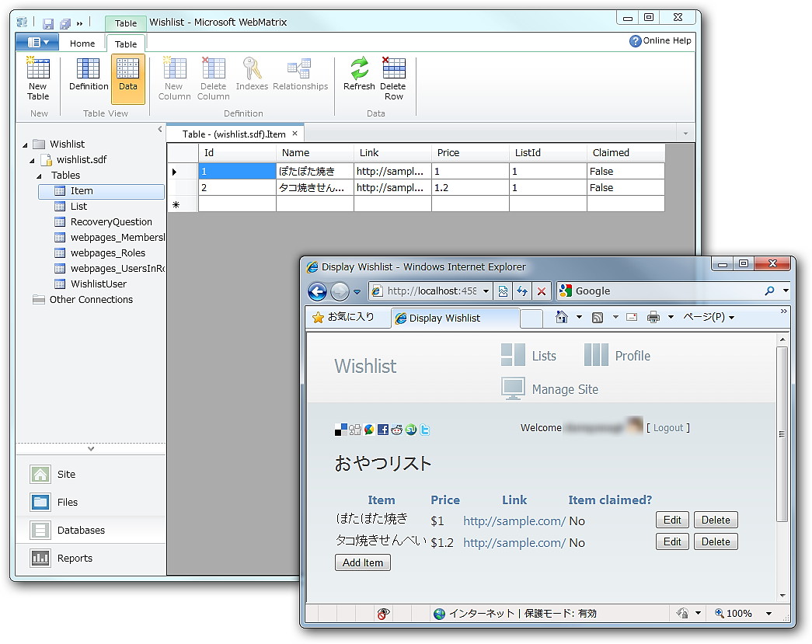Click the Manage Site monitor icon
The height and width of the screenshot is (644, 812).
coord(513,388)
